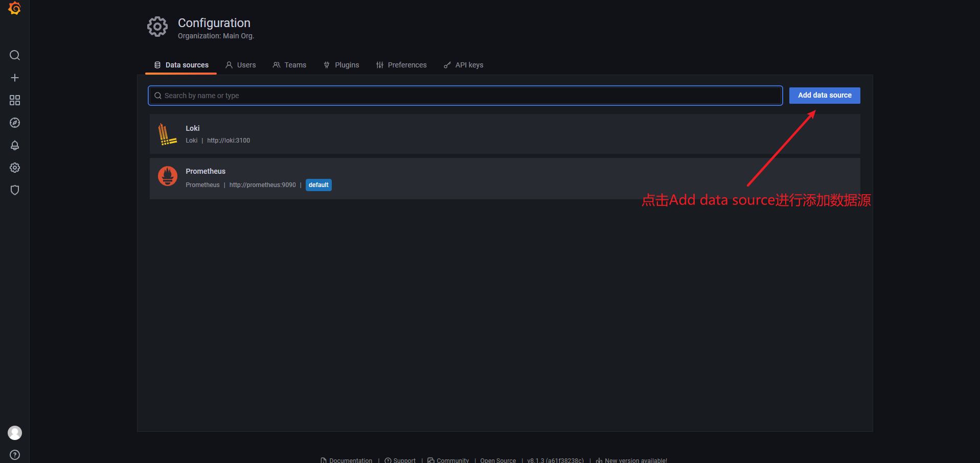This screenshot has width=980, height=463.
Task: Click the large Configuration gear header icon
Action: [x=157, y=27]
